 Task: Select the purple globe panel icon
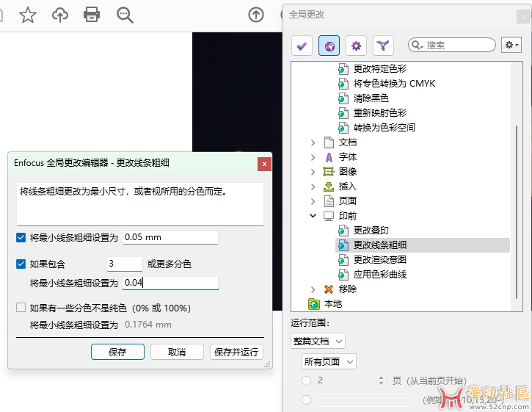[329, 46]
